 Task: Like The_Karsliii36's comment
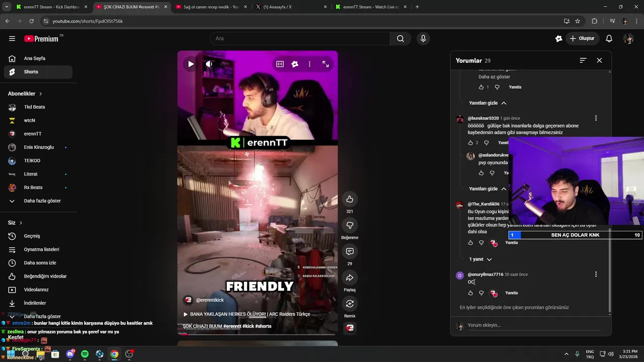point(470,243)
